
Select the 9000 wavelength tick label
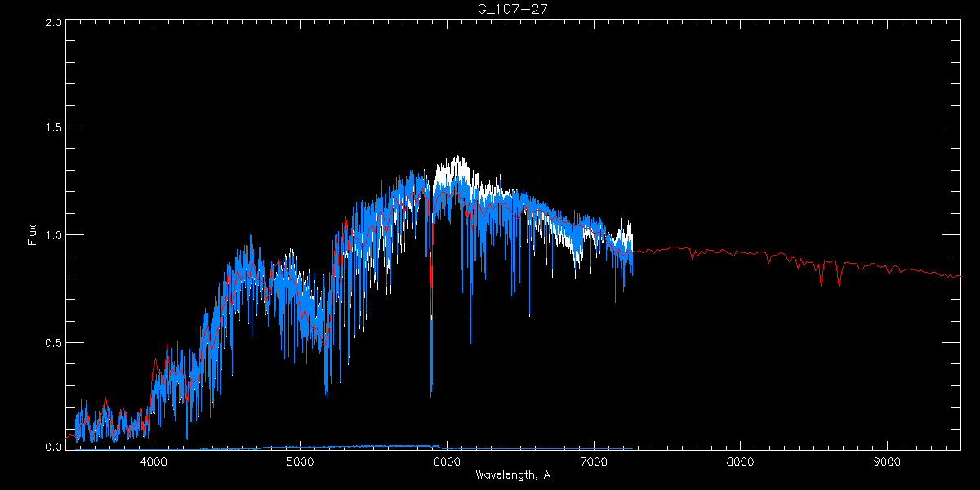pyautogui.click(x=887, y=462)
